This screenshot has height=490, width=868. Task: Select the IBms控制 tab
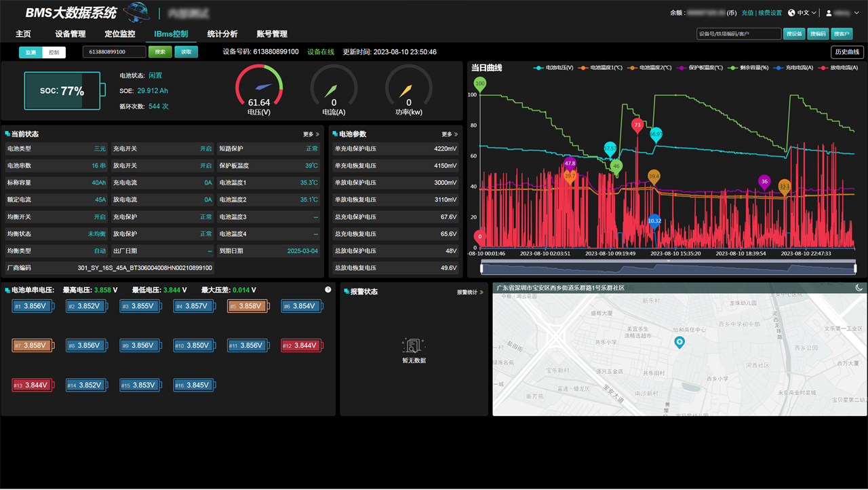coord(171,34)
